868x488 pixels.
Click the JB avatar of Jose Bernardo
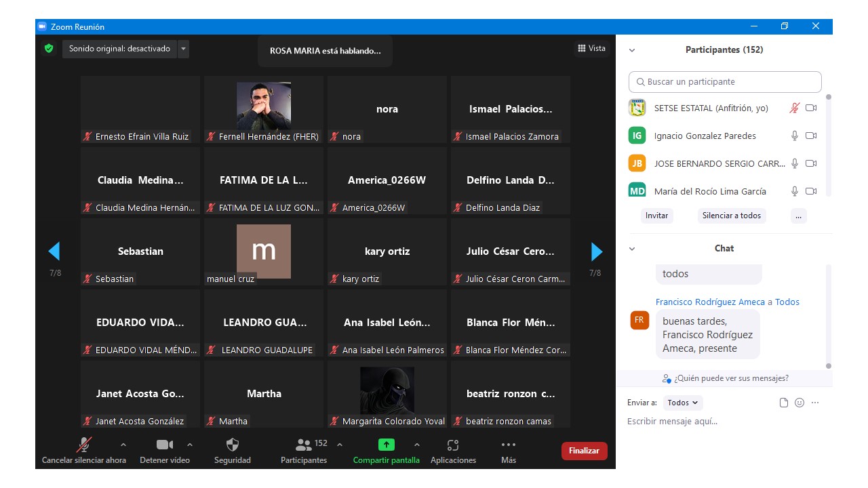click(x=637, y=163)
